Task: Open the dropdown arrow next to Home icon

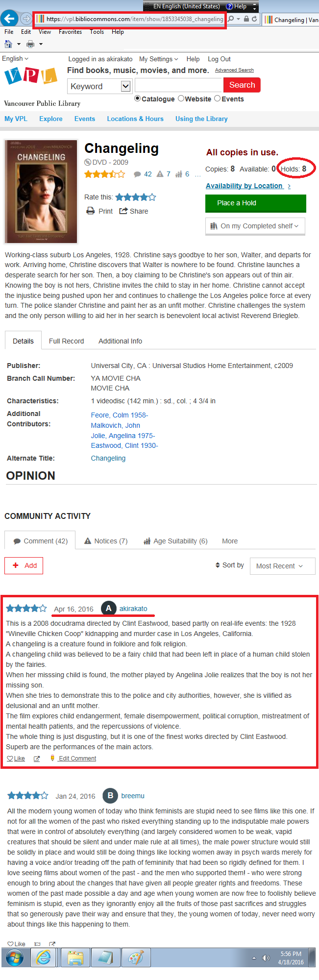Action: click(x=18, y=44)
